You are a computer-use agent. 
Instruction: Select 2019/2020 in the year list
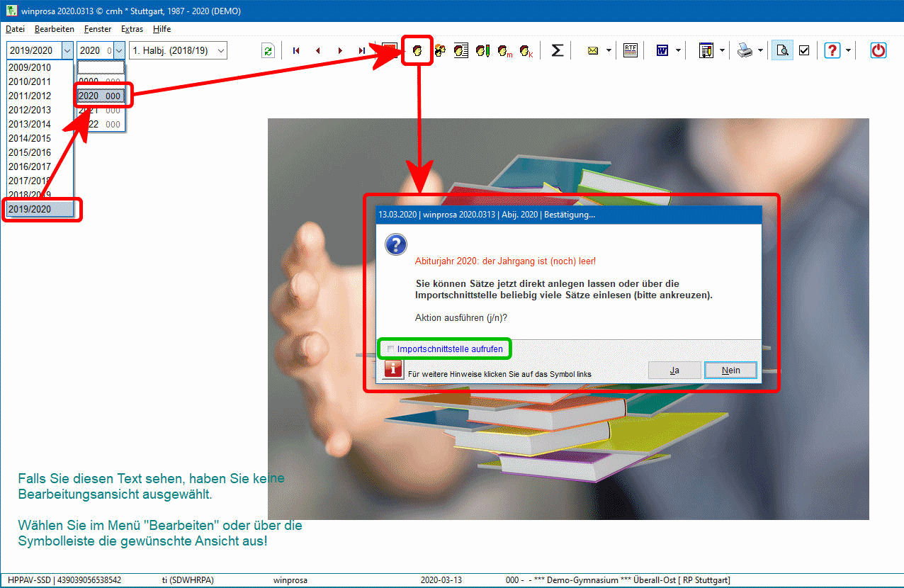pyautogui.click(x=30, y=209)
